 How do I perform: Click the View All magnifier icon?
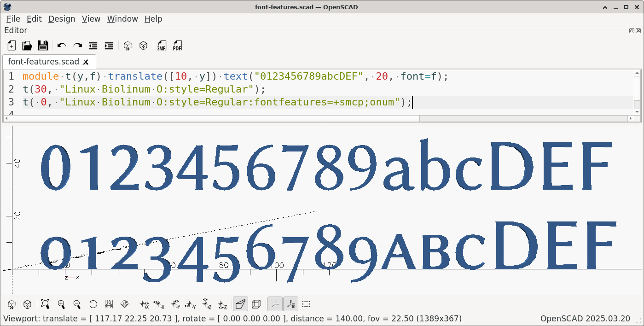[45, 304]
